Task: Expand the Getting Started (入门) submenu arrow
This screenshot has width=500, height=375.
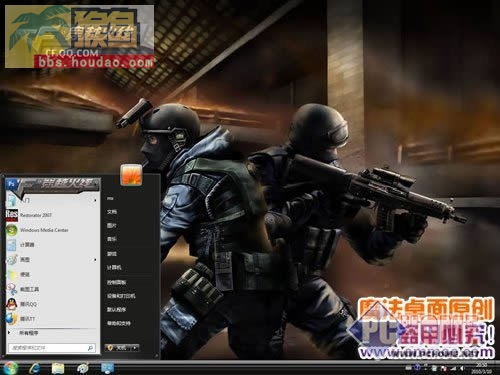Action: coord(96,200)
